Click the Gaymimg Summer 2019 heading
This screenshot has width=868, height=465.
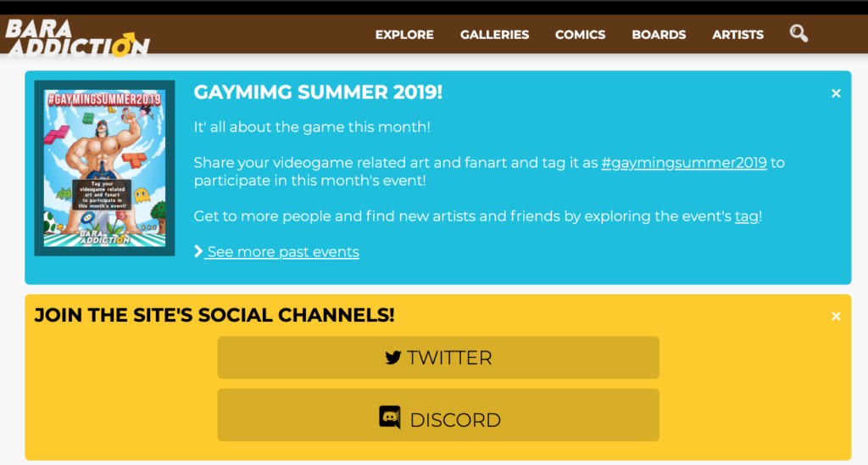(318, 92)
